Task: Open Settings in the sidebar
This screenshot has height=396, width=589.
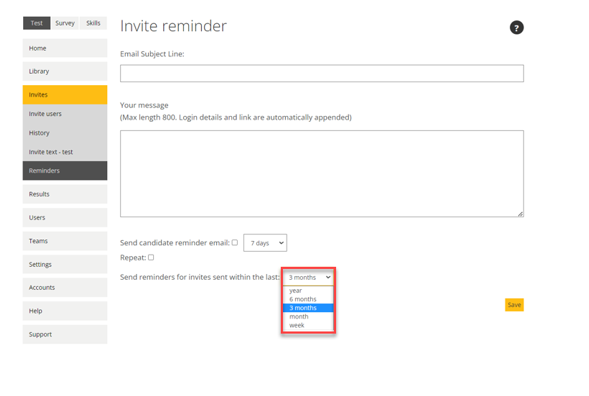Action: (x=65, y=265)
